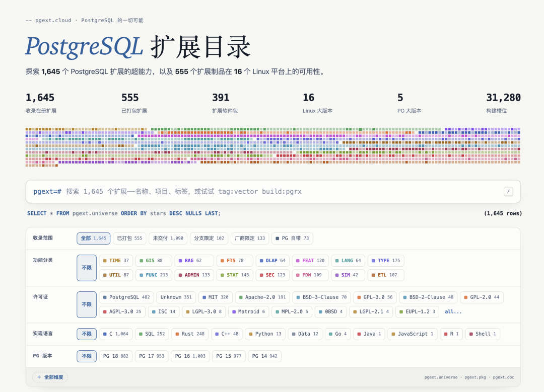Screen dimensions: 544x392
Task: Choose the SEC 123 category chip
Action: (x=273, y=275)
